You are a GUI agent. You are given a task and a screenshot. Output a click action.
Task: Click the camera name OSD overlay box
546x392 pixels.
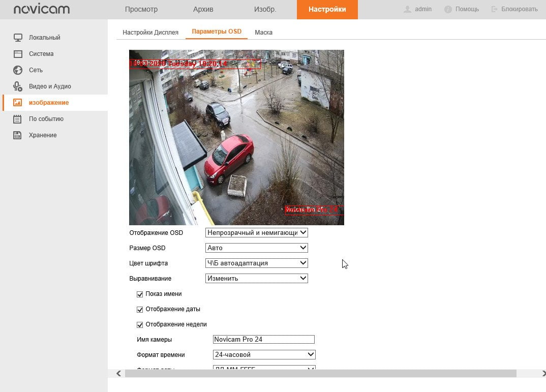[x=315, y=210]
